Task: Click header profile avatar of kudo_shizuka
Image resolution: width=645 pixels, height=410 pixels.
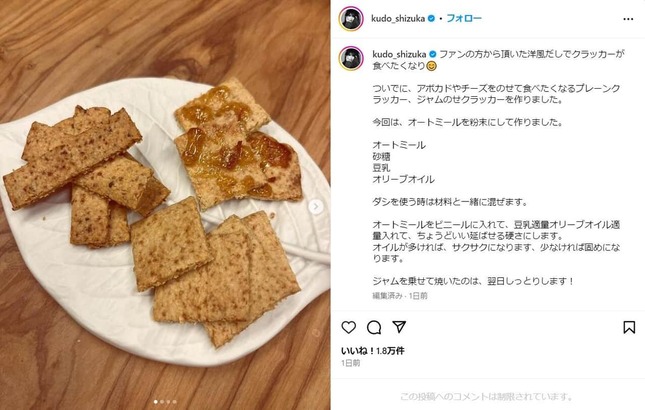Action: [351, 19]
